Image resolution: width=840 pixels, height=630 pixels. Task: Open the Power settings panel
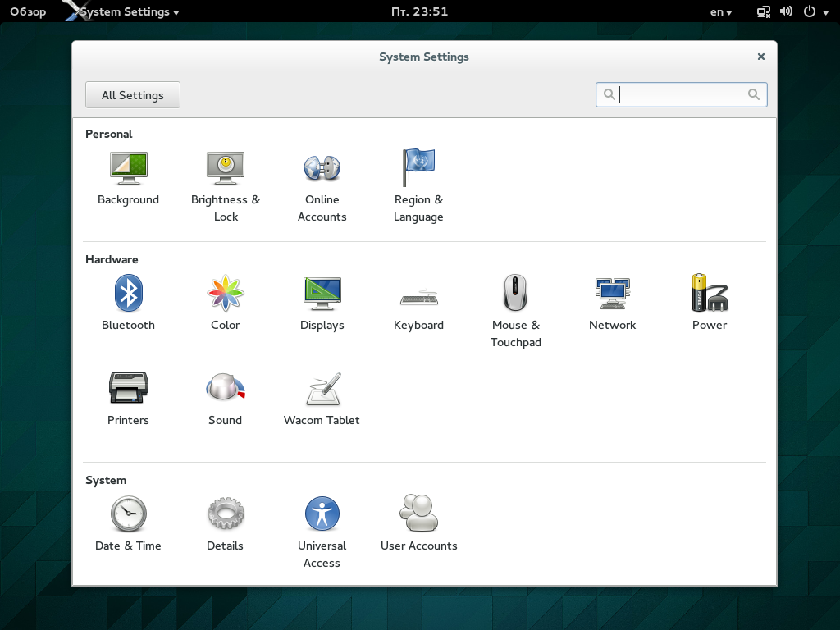pyautogui.click(x=710, y=303)
